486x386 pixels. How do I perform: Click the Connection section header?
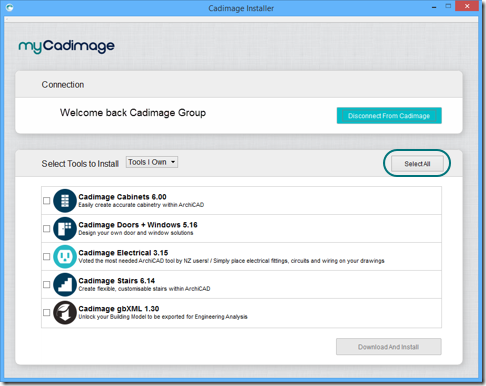click(63, 85)
